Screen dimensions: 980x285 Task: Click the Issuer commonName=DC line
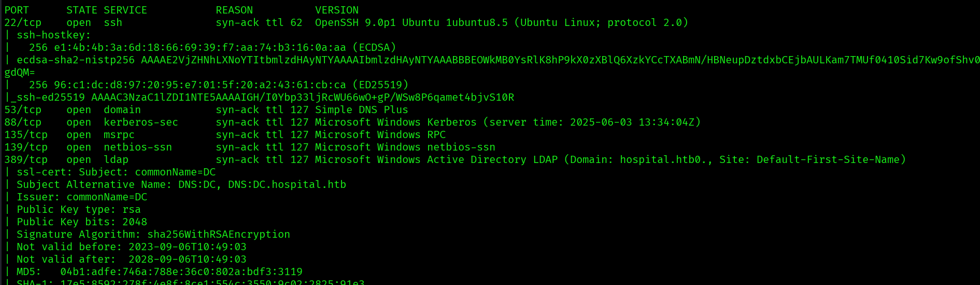click(76, 197)
